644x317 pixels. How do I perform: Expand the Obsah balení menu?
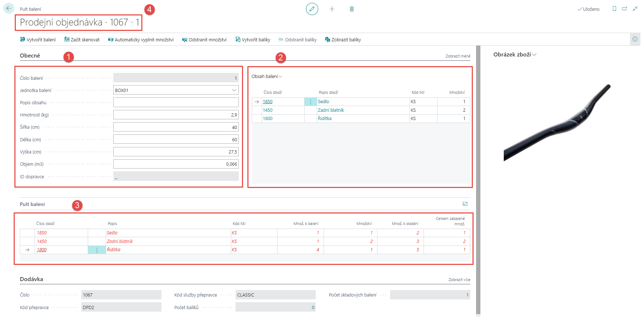tap(266, 77)
